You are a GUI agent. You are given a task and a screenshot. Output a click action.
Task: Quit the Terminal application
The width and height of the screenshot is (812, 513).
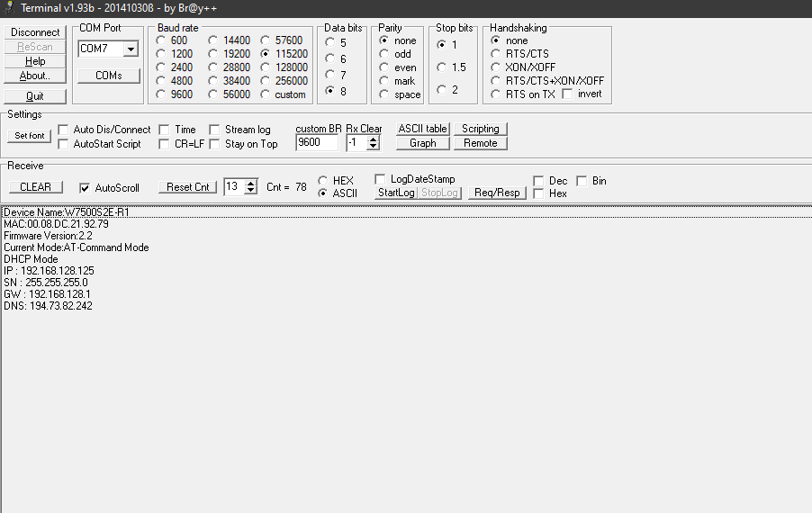(x=35, y=96)
